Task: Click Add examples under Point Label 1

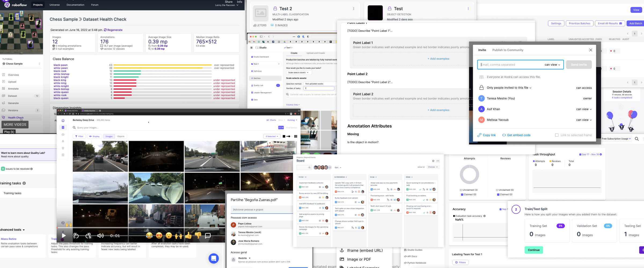Action: coord(438,59)
